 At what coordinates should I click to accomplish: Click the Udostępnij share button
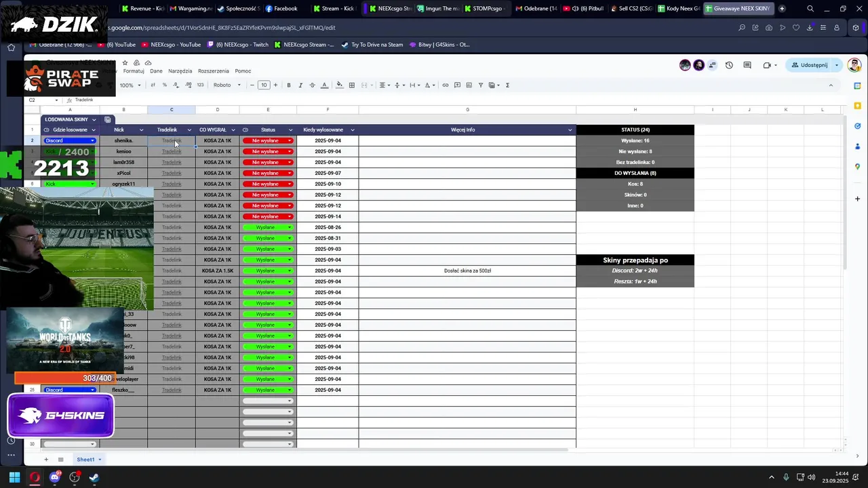click(x=809, y=65)
